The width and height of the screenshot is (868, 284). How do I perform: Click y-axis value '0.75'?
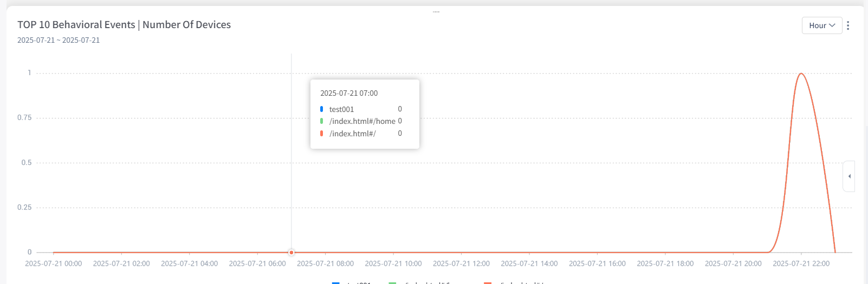point(24,117)
